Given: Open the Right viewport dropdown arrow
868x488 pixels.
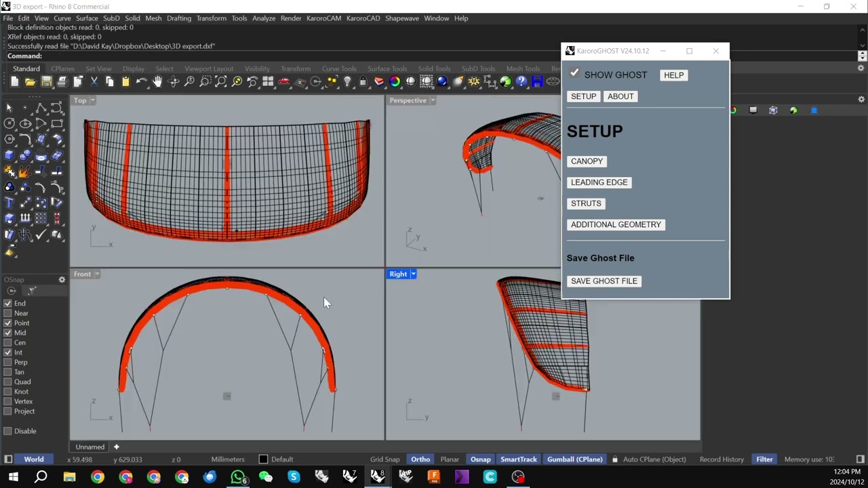Looking at the screenshot, I should [x=413, y=274].
